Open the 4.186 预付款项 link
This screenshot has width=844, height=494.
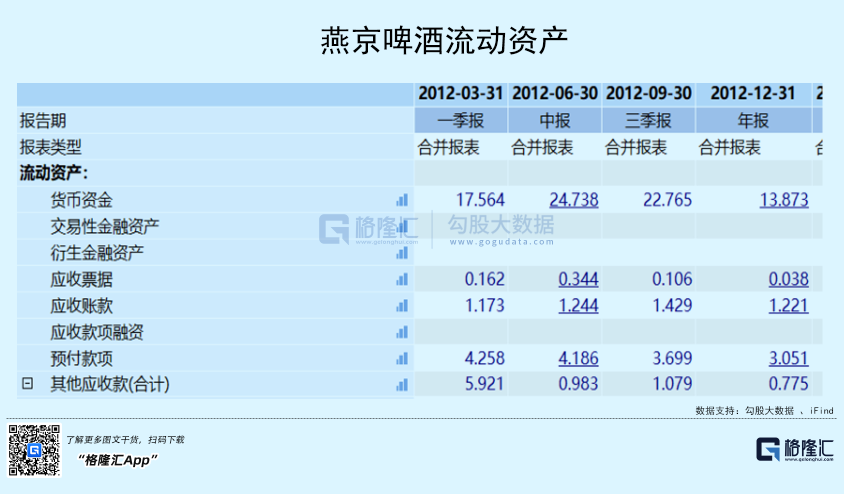tap(578, 358)
